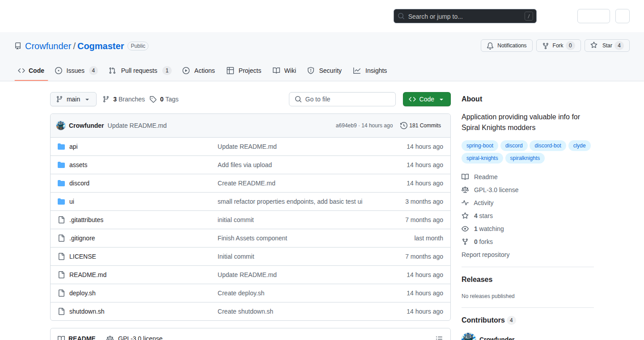Open commit hash a694eb9
644x340 pixels.
click(x=346, y=126)
